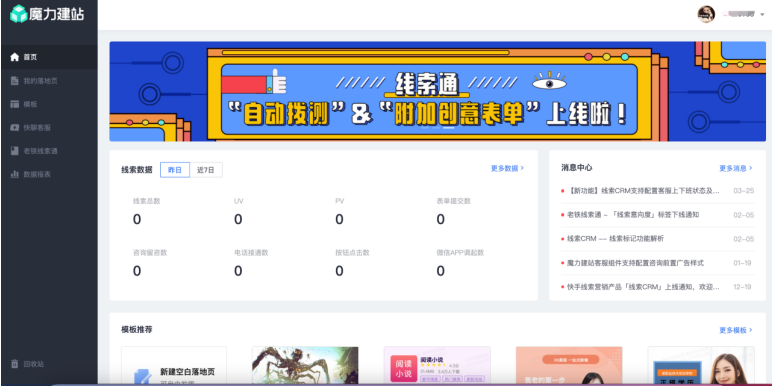Viewport: 774px width, 386px height.
Task: Select the 昨日 data range tab
Action: [x=175, y=170]
